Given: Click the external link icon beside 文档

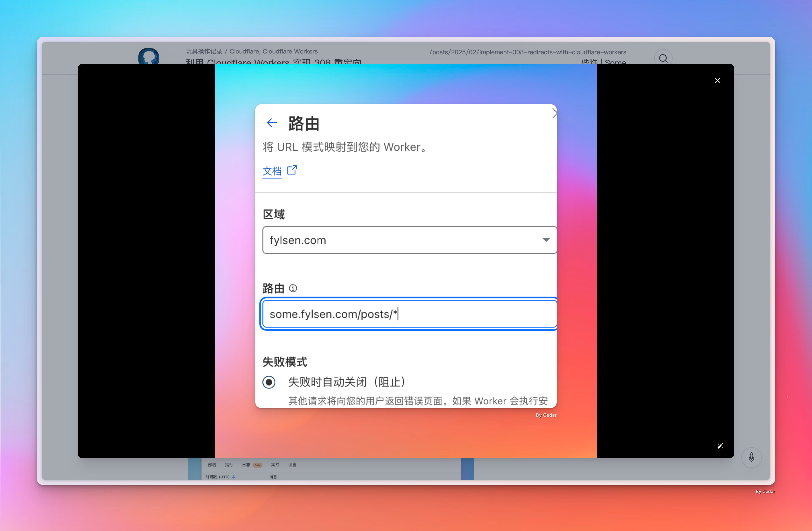Looking at the screenshot, I should [292, 170].
